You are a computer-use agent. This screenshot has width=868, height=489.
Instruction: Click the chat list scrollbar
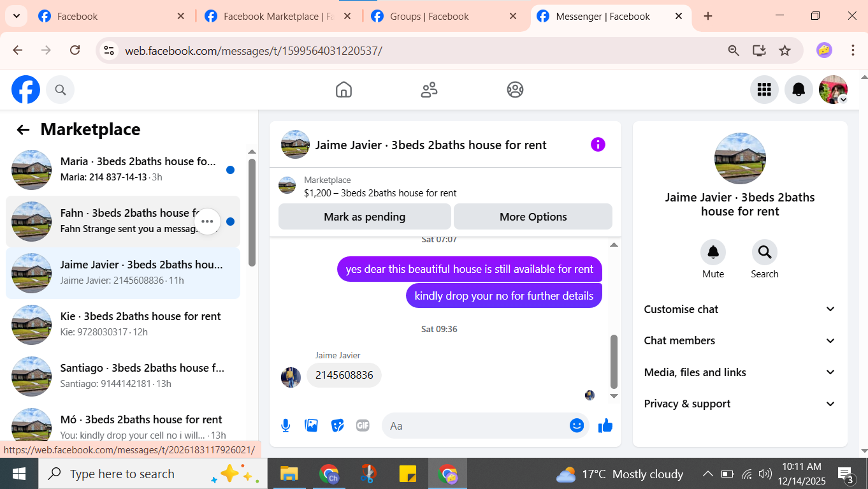coord(252,212)
